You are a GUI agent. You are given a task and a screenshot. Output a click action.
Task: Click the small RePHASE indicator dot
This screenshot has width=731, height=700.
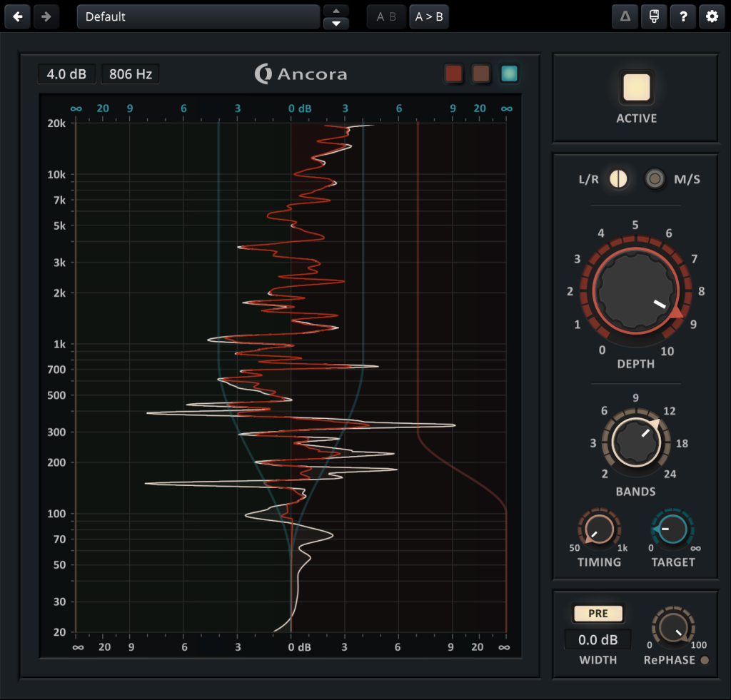[x=705, y=660]
